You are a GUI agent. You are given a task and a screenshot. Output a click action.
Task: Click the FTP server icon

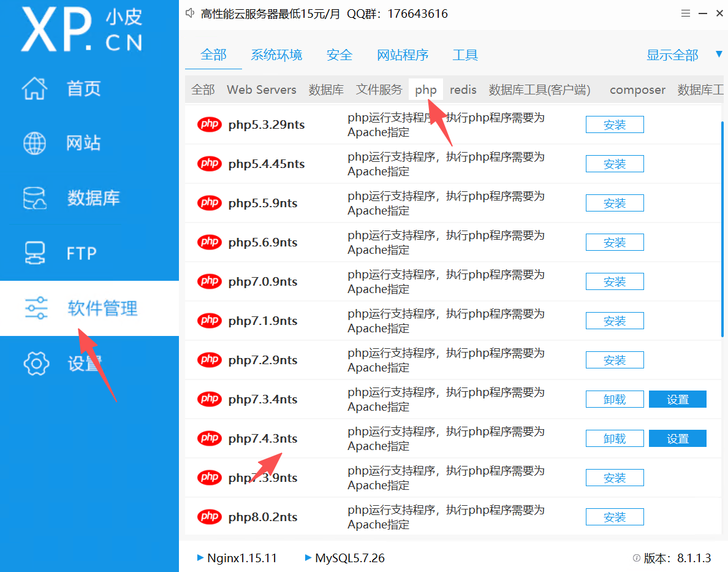click(35, 253)
